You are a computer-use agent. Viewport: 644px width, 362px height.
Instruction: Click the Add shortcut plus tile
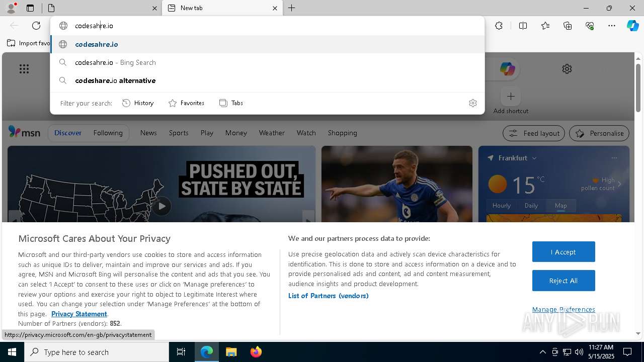pyautogui.click(x=511, y=96)
